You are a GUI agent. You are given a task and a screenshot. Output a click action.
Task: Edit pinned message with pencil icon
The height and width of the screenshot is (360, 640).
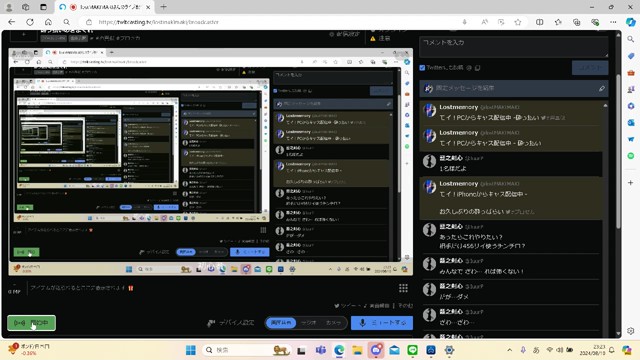[x=602, y=88]
